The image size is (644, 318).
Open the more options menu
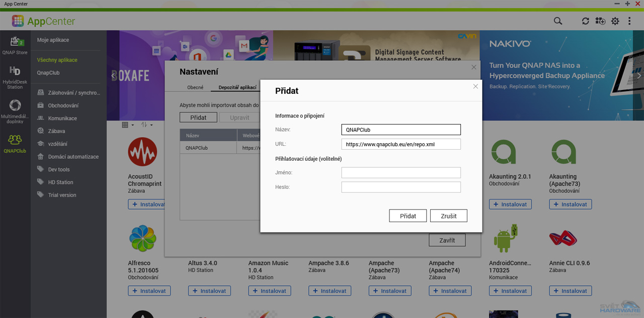click(629, 21)
